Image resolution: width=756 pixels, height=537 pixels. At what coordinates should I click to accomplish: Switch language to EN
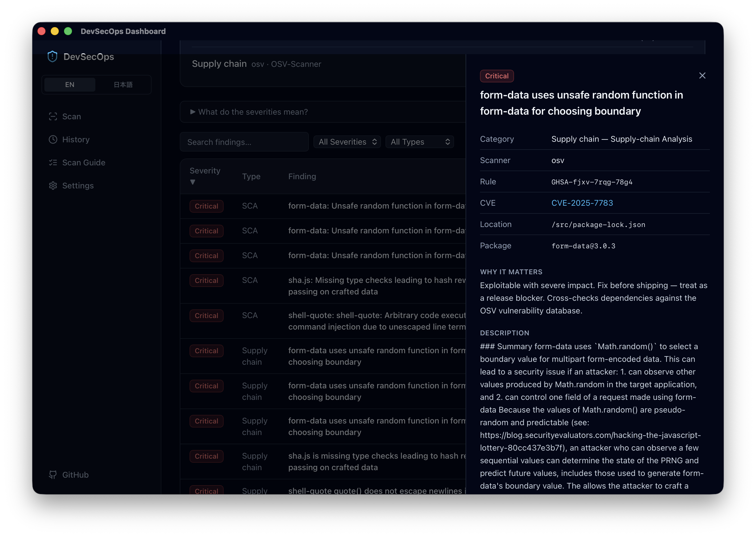click(x=70, y=85)
